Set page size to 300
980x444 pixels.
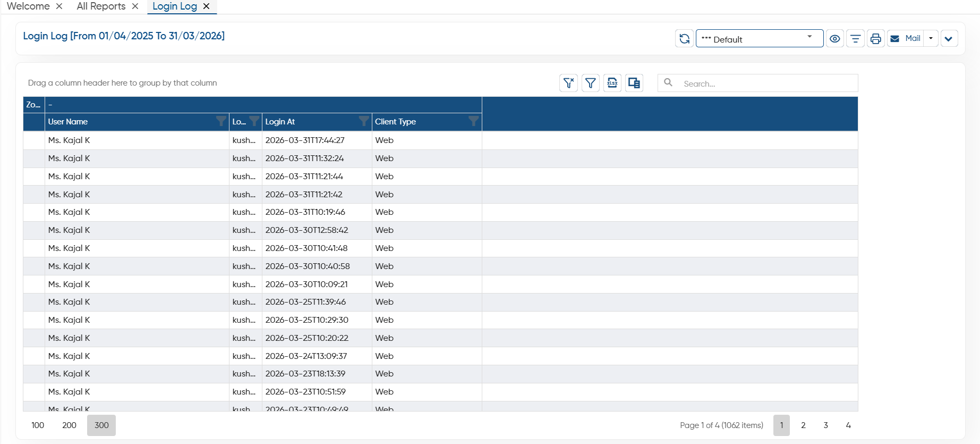(101, 425)
